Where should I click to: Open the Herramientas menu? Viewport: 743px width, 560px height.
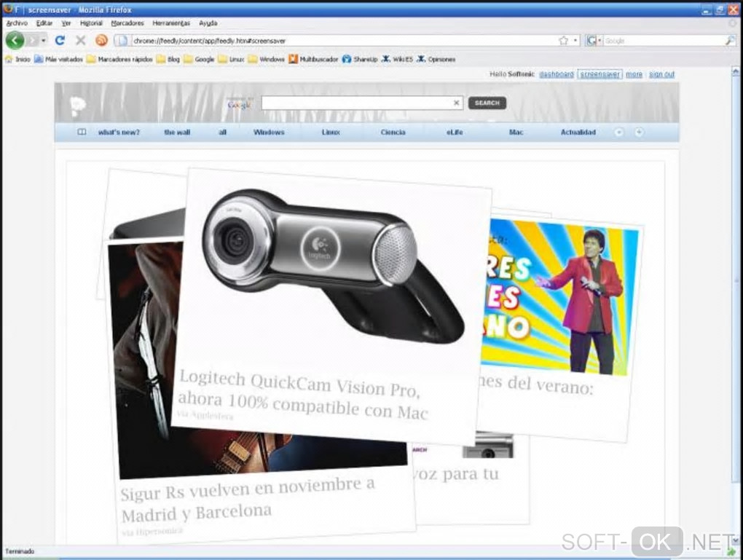tap(171, 23)
